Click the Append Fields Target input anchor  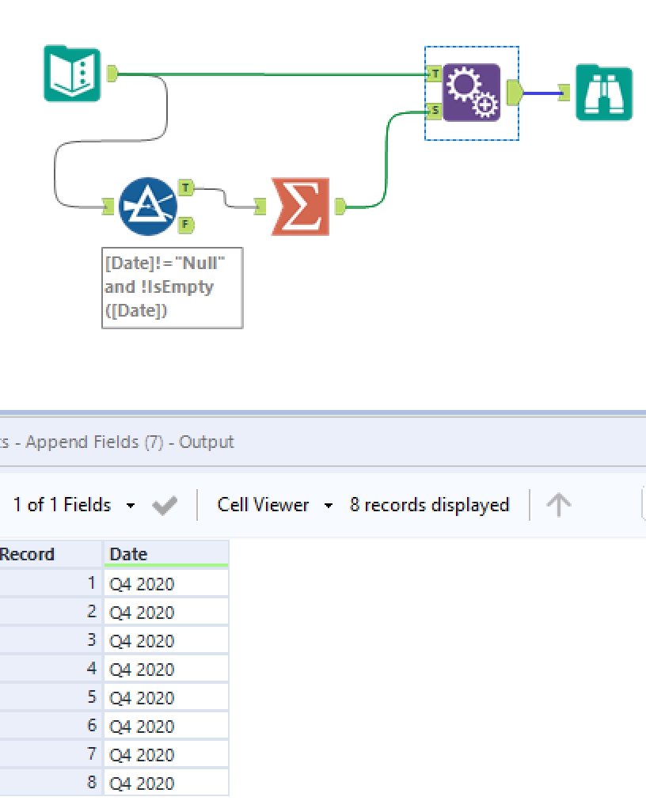coord(434,74)
